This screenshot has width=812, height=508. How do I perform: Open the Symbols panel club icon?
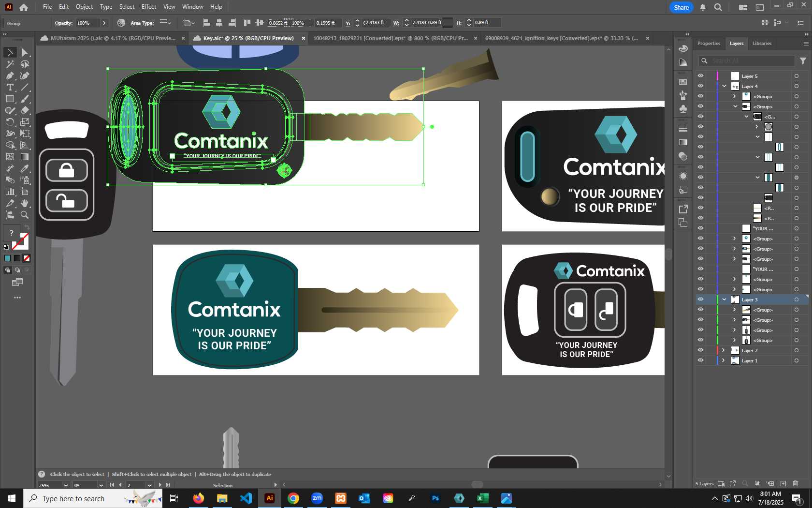(683, 109)
